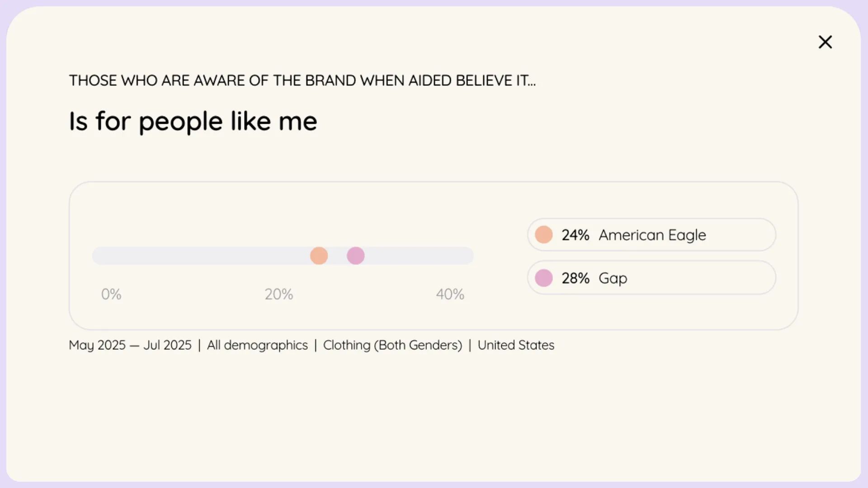Viewport: 868px width, 488px height.
Task: Click the "Those who are aware of the brand" subtitle
Action: [x=302, y=80]
